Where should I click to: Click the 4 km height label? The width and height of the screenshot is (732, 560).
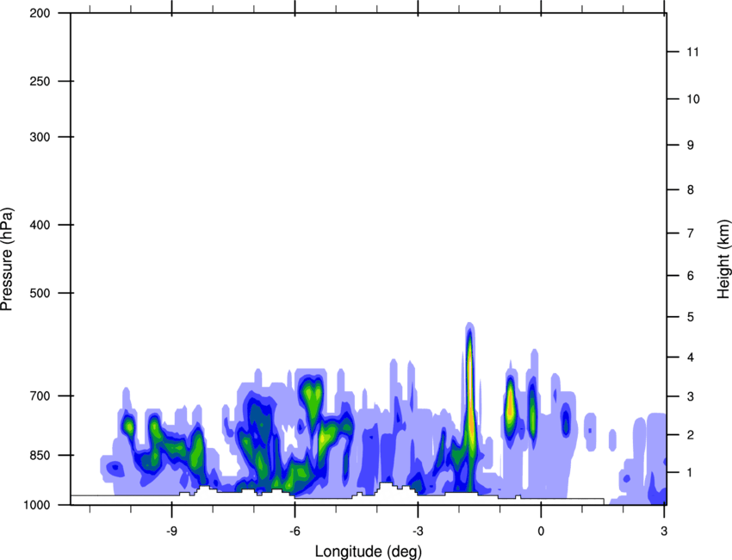(691, 358)
